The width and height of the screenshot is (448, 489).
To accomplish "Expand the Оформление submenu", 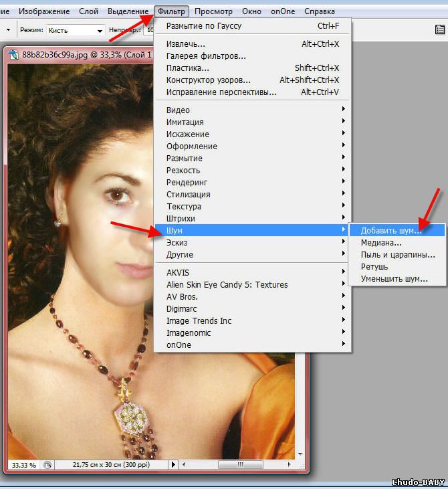I will [x=253, y=146].
